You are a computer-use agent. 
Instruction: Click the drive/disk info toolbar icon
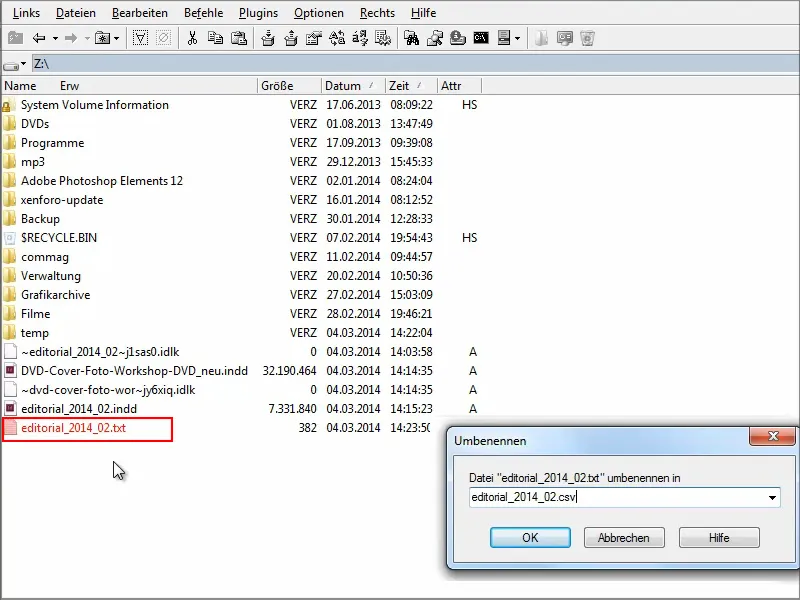[x=458, y=38]
